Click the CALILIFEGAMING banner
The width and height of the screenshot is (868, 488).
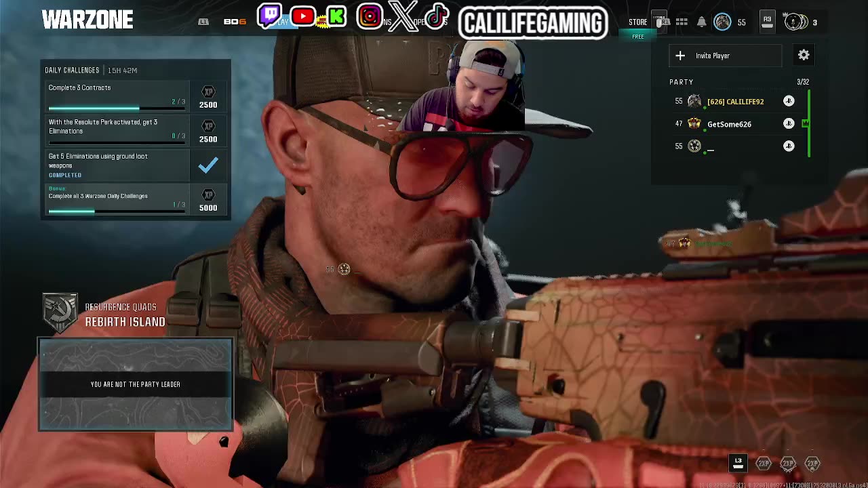(533, 23)
